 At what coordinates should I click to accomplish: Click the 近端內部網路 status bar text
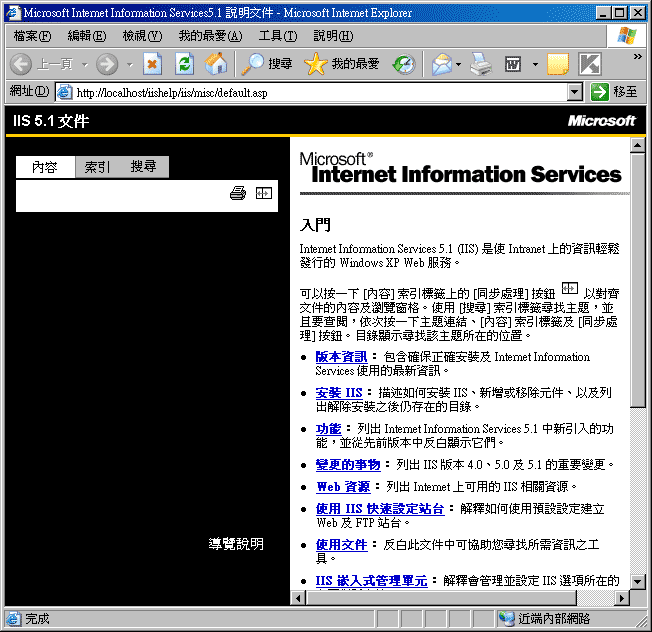pos(554,619)
